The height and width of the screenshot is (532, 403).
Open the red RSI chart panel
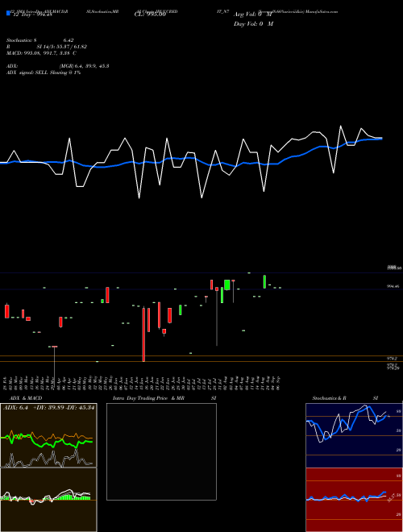point(354,500)
